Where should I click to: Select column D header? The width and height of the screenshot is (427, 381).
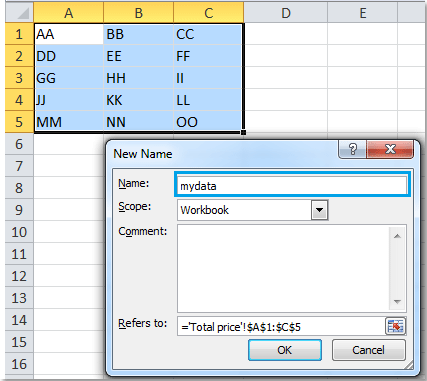point(286,13)
